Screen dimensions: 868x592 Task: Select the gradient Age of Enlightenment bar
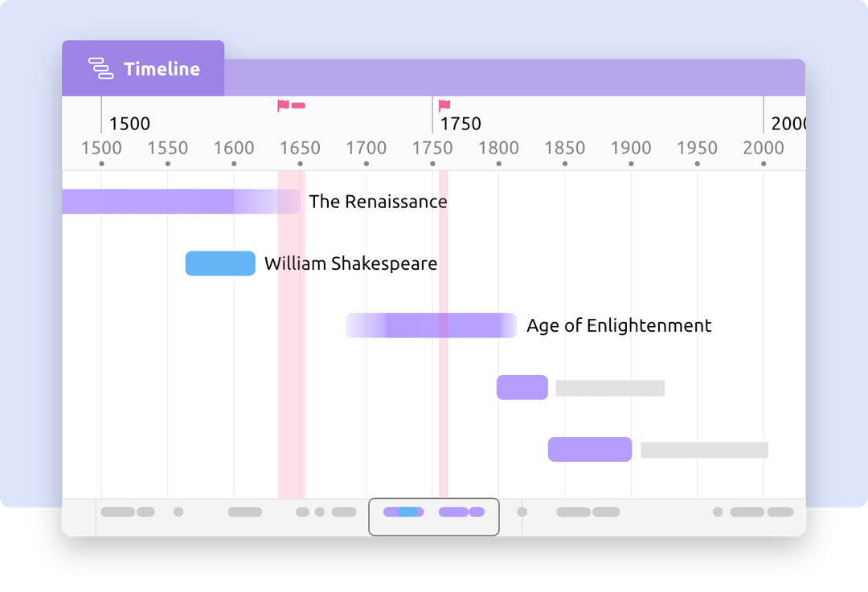tap(432, 325)
